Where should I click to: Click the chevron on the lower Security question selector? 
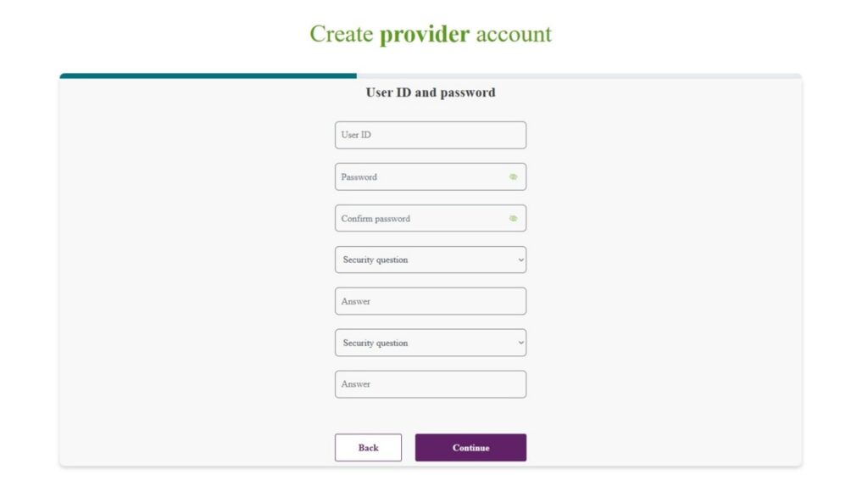pos(520,342)
